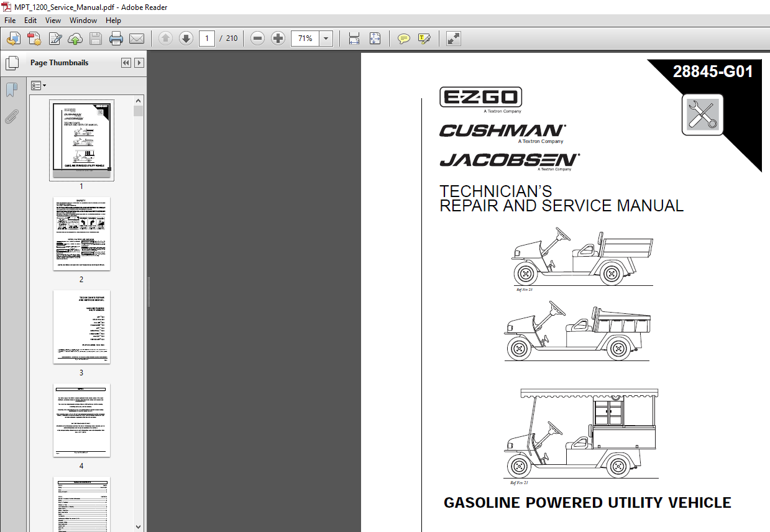Click the thumbnails scrollbar down arrow
Image resolution: width=770 pixels, height=532 pixels.
[138, 526]
